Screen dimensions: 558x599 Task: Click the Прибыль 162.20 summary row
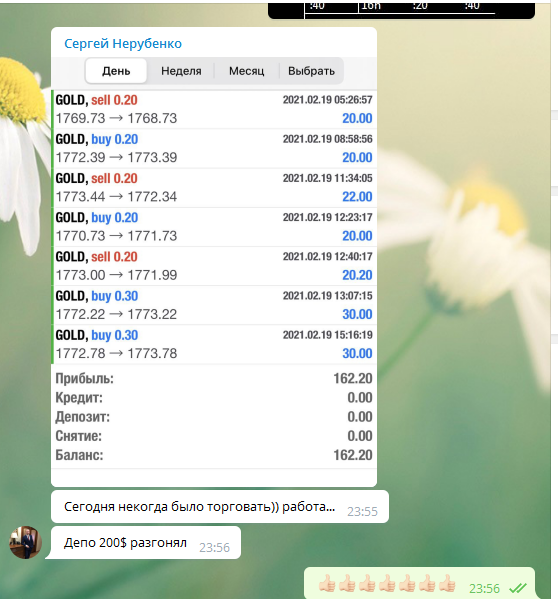(x=214, y=379)
